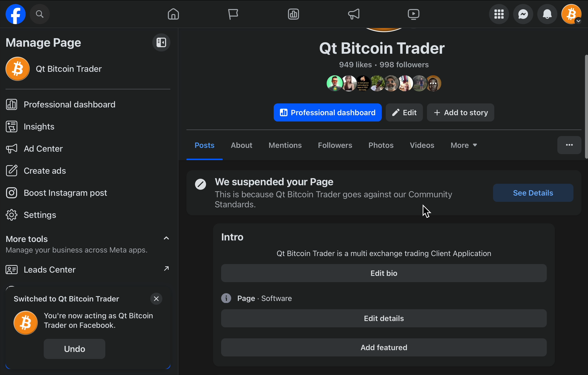Click See Details on suspension notice
Screen dimensions: 588x375
click(x=533, y=193)
